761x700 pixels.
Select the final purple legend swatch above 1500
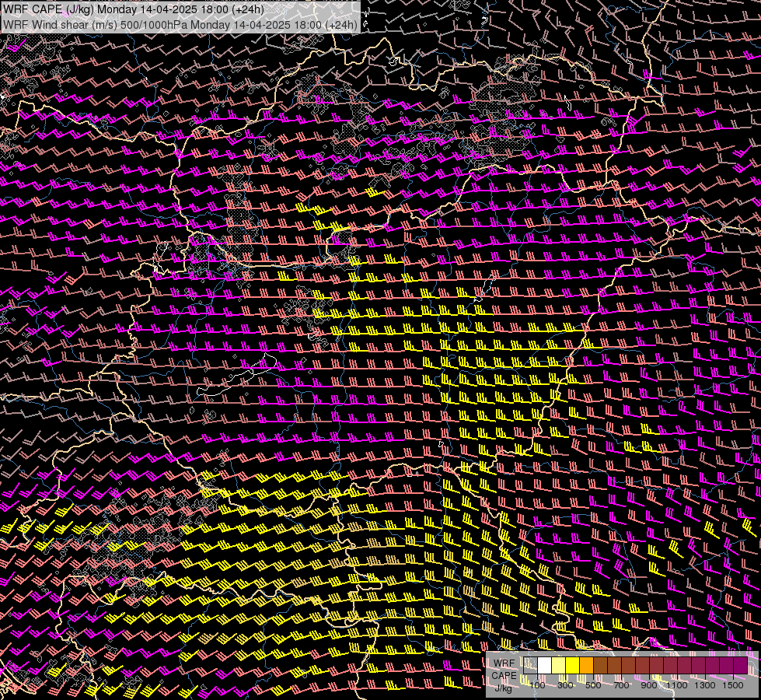(741, 665)
